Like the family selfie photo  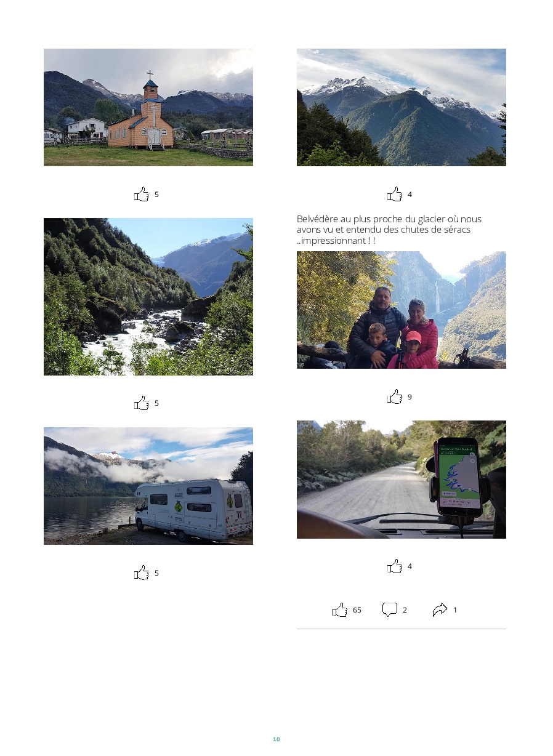[x=395, y=397]
